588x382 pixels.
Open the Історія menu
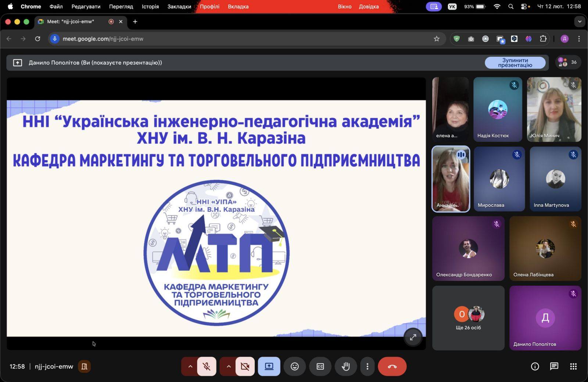[x=150, y=7]
